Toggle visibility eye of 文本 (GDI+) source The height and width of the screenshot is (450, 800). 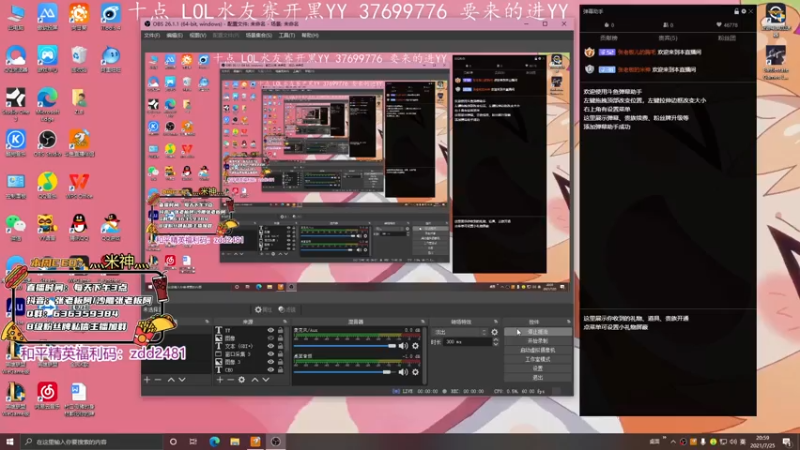pyautogui.click(x=270, y=346)
